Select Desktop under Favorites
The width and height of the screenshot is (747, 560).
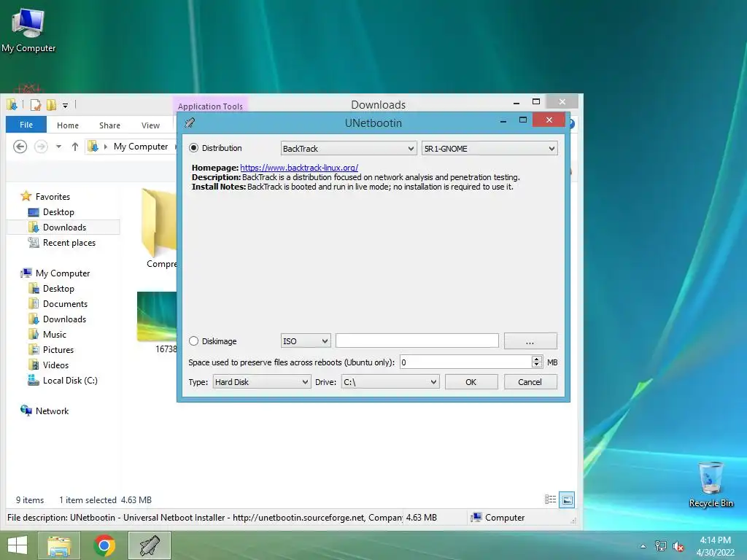[58, 212]
